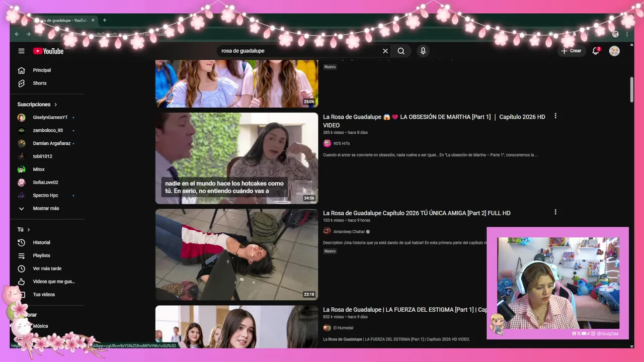The width and height of the screenshot is (644, 362).
Task: Open more options for the LA OBSESIÓN DE MARTHA video
Action: (x=555, y=116)
